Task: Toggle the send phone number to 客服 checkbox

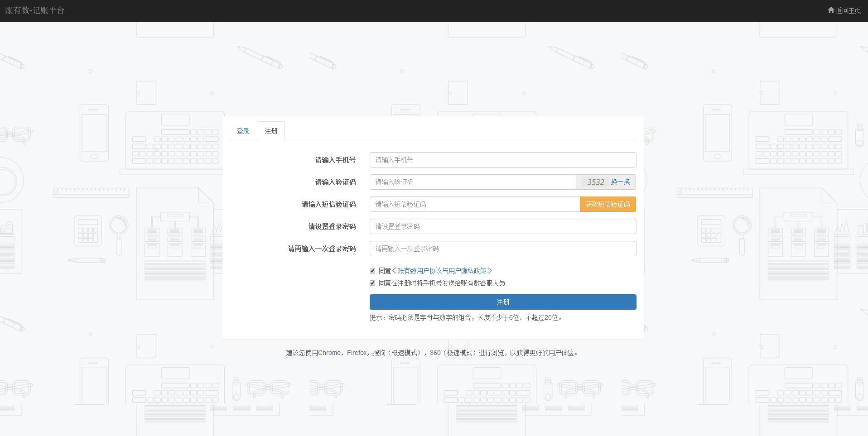Action: [372, 283]
